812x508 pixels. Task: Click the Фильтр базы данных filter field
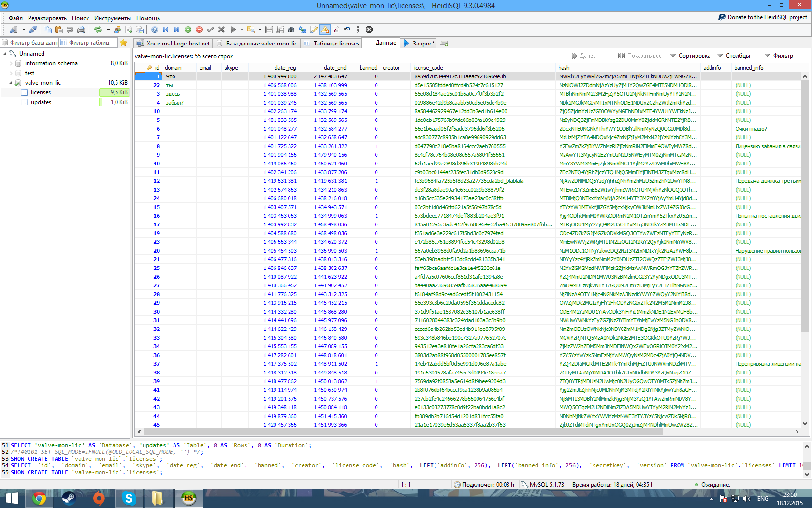point(30,43)
